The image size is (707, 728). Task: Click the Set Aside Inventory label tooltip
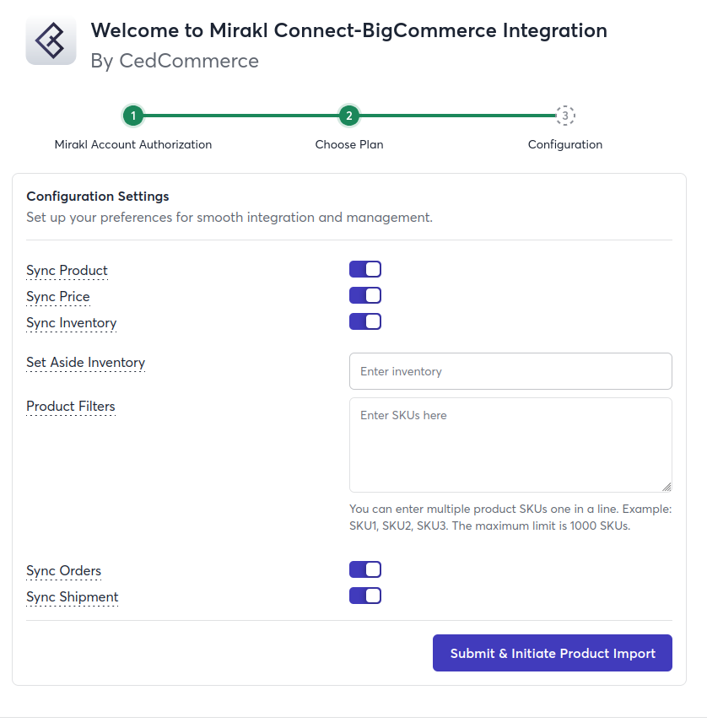[86, 363]
